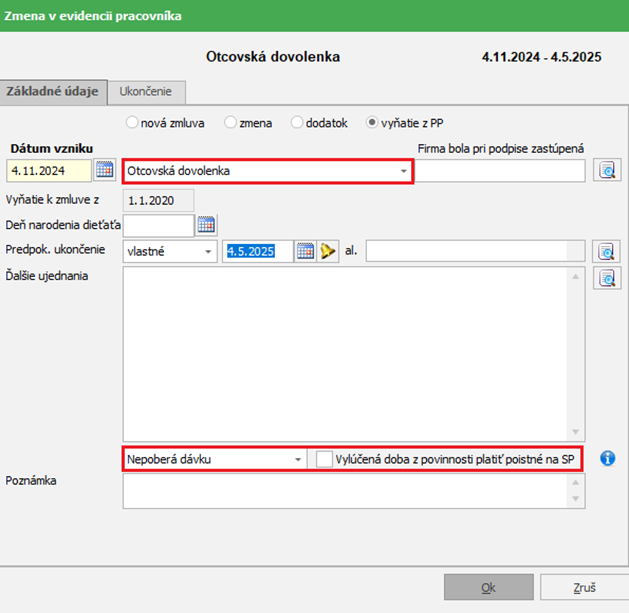Select the dodatok radio option
This screenshot has width=629, height=613.
tap(296, 122)
